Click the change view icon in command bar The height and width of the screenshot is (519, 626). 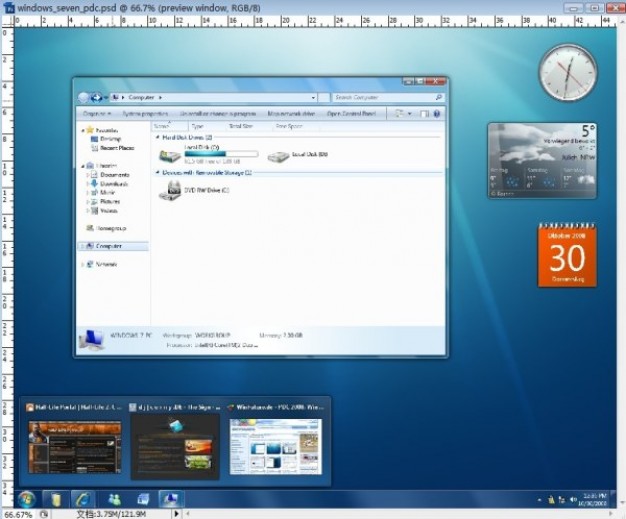(x=399, y=114)
